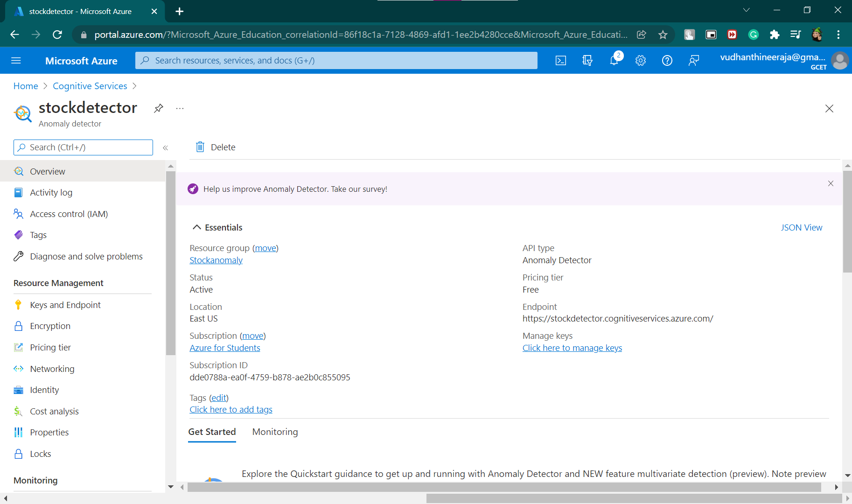The height and width of the screenshot is (504, 852).
Task: Open the more options ellipsis next to stockdetector
Action: tap(180, 108)
